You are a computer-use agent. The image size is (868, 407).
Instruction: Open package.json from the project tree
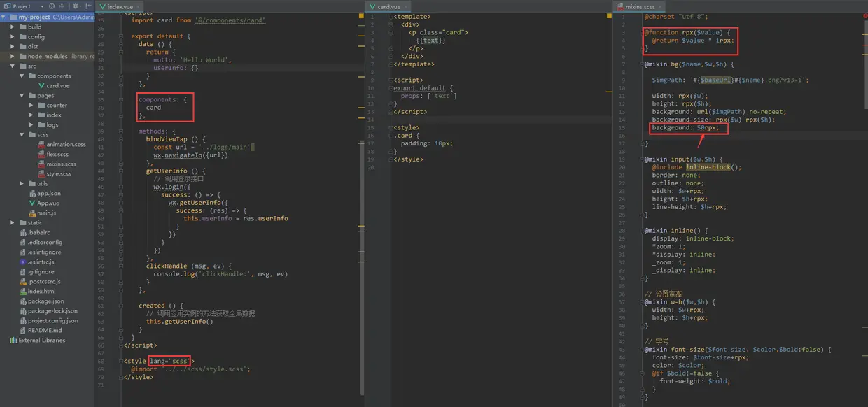[45, 301]
